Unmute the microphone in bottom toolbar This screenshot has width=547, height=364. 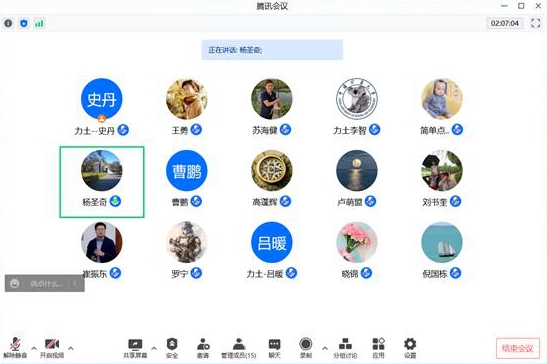click(15, 348)
